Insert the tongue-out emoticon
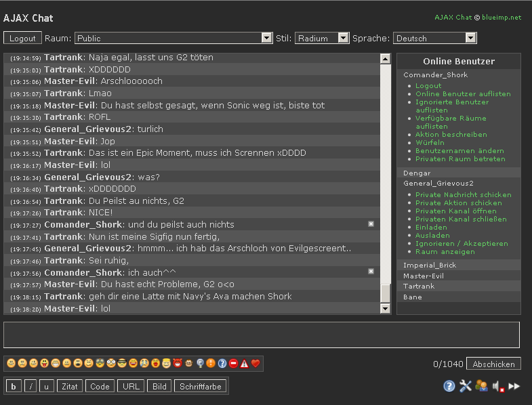The height and width of the screenshot is (405, 532). tap(45, 364)
